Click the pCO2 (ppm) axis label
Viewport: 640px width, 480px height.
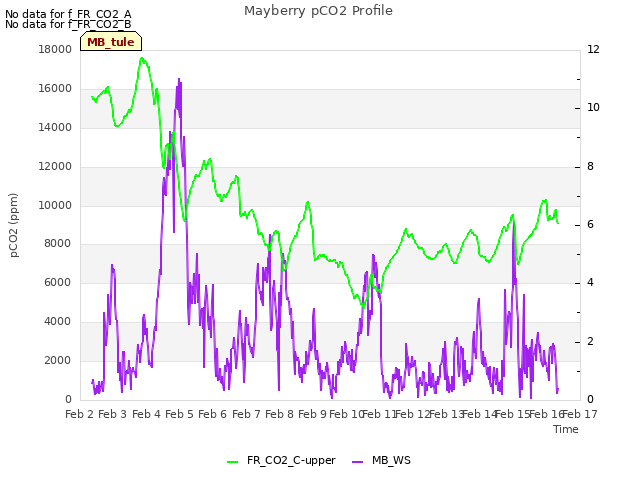click(x=14, y=225)
